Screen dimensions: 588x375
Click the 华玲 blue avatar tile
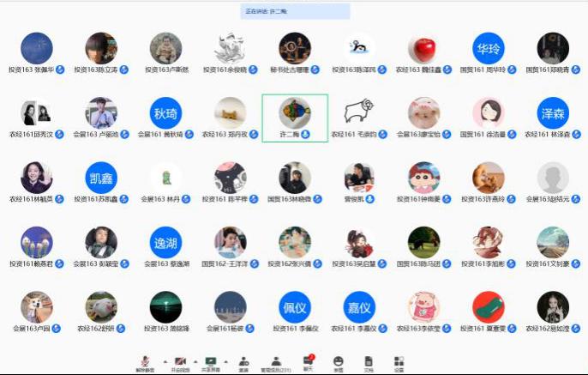click(x=488, y=48)
